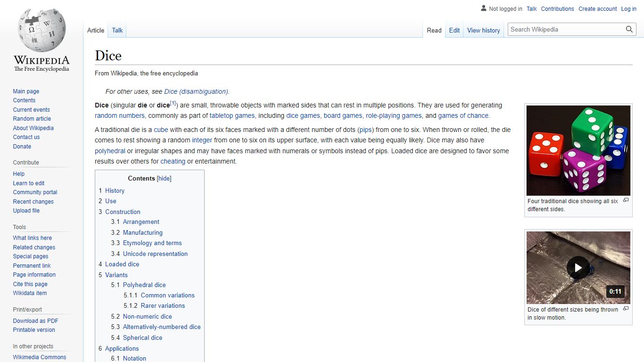Open Contents in sidebar
The image size is (644, 362).
24,100
